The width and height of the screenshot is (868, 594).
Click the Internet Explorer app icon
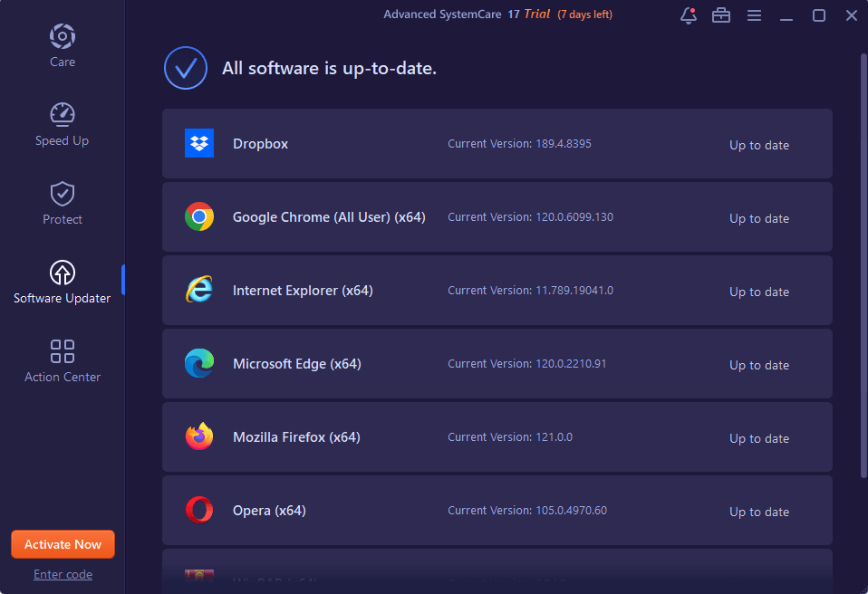pos(199,290)
